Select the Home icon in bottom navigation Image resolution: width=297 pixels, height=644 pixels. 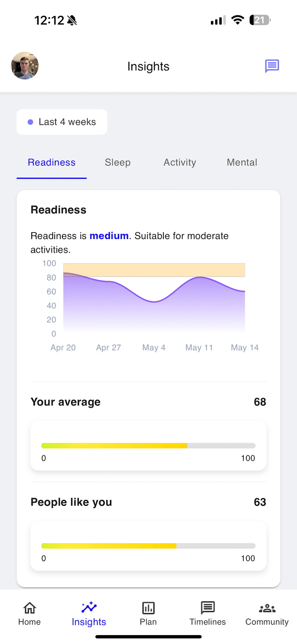[x=29, y=608]
